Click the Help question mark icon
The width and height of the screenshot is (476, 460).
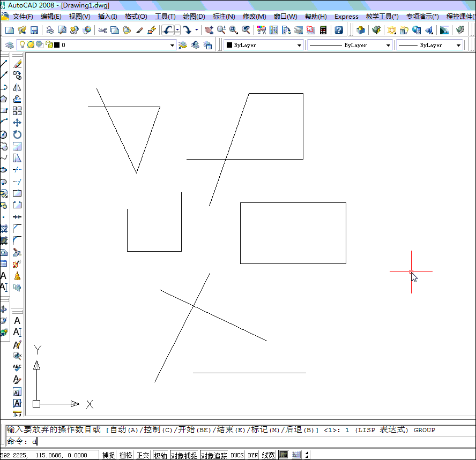coord(339,30)
